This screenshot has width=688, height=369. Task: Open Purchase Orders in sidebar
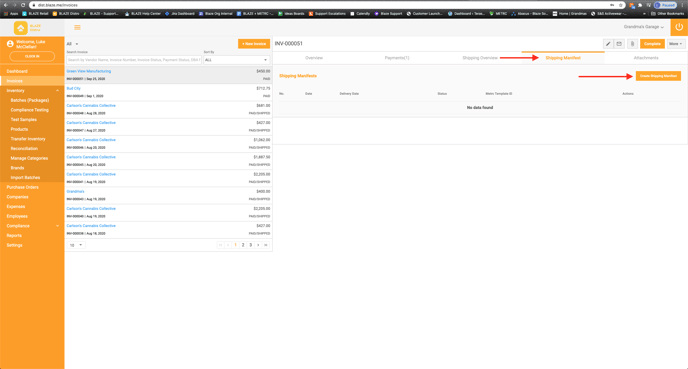pyautogui.click(x=22, y=187)
